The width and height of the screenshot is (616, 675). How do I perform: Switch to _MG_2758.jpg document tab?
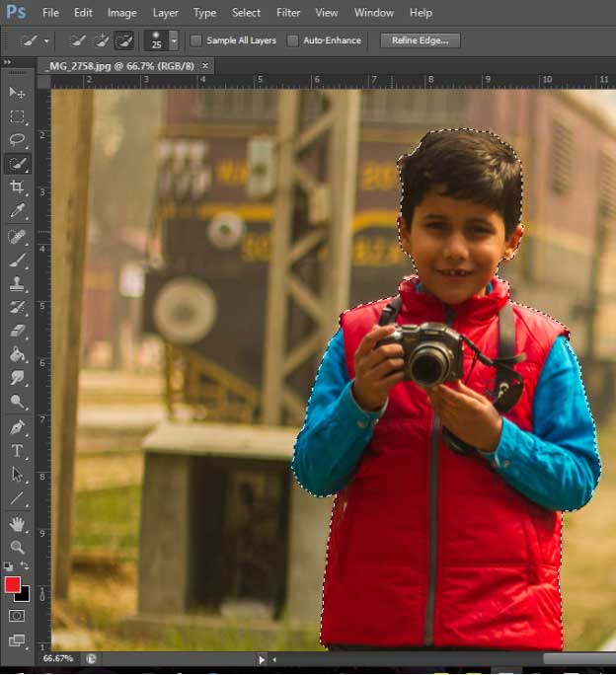[121, 66]
